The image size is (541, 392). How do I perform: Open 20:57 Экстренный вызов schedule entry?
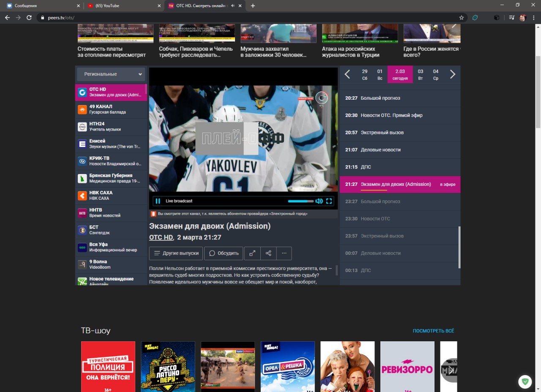(400, 133)
